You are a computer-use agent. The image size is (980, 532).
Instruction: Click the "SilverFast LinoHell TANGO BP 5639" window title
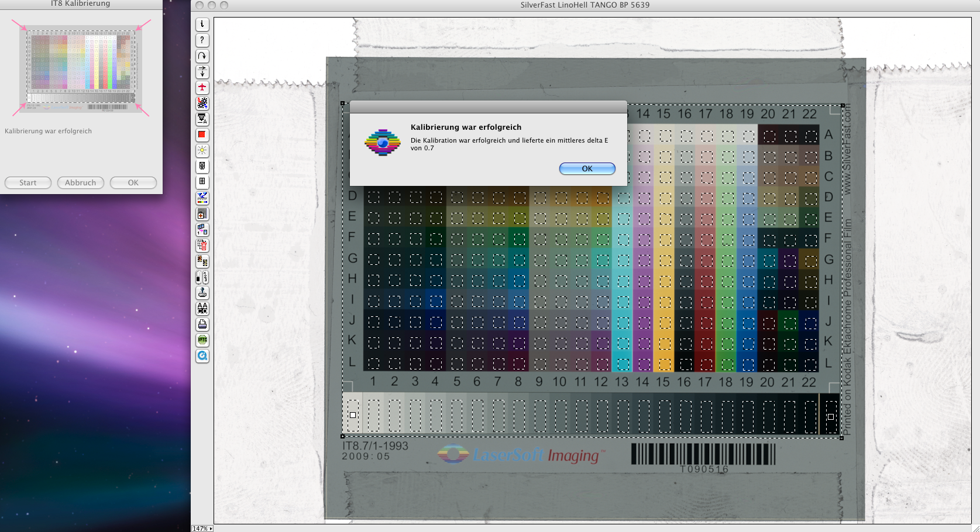tap(585, 5)
